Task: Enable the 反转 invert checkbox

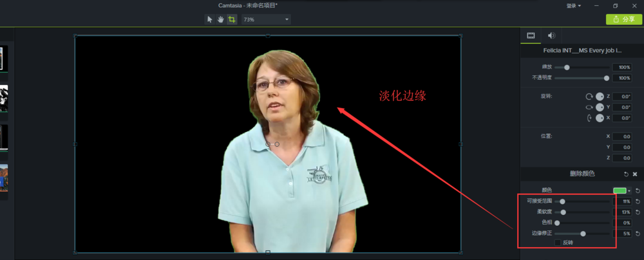Action: [x=557, y=243]
